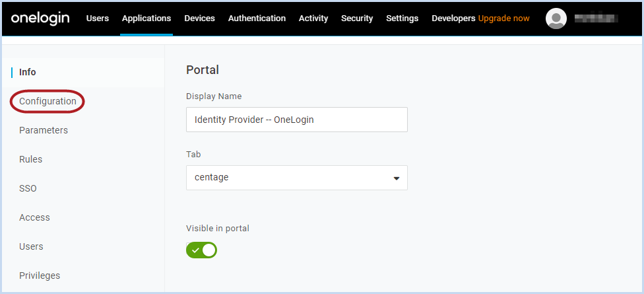Open the user avatar icon
This screenshot has width=644, height=294.
click(x=556, y=18)
